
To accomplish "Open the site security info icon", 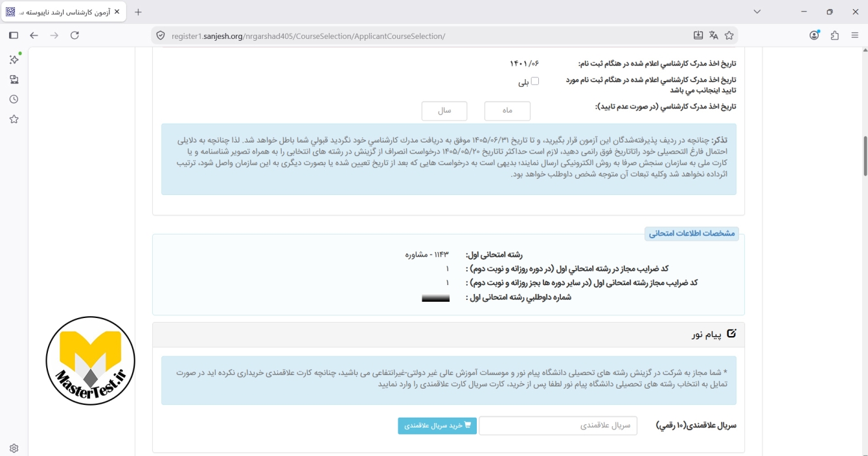I will [x=161, y=36].
